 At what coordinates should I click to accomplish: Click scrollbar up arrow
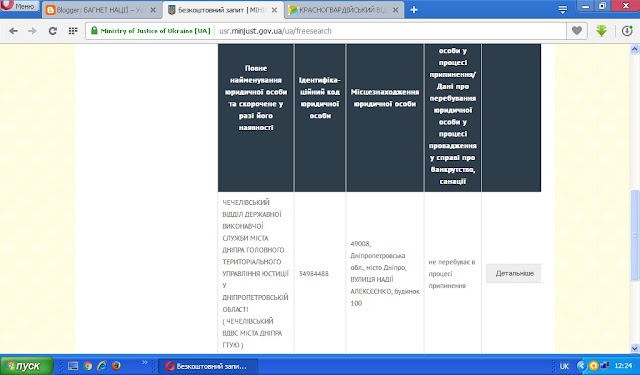point(635,49)
